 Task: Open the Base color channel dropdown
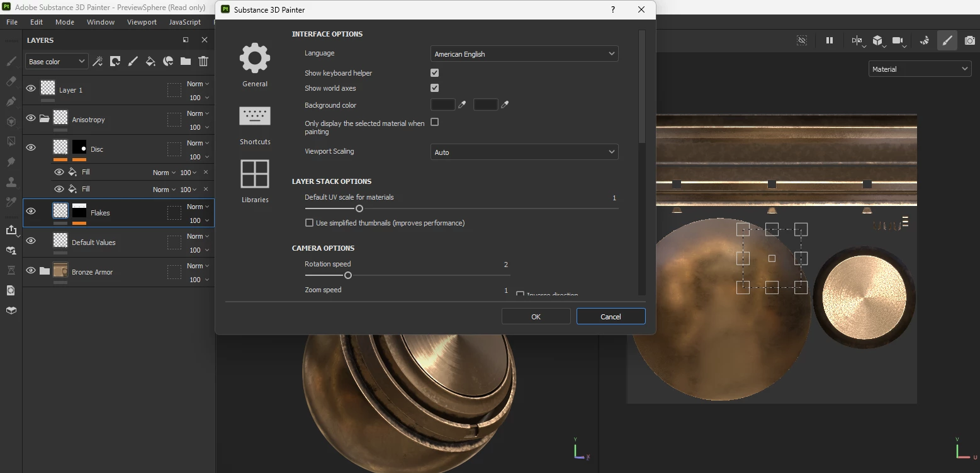57,61
